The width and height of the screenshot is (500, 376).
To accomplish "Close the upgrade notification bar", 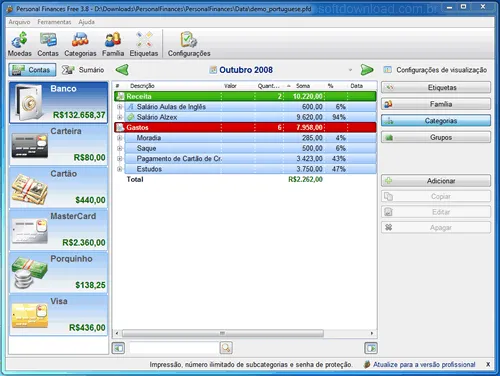I will pos(488,364).
